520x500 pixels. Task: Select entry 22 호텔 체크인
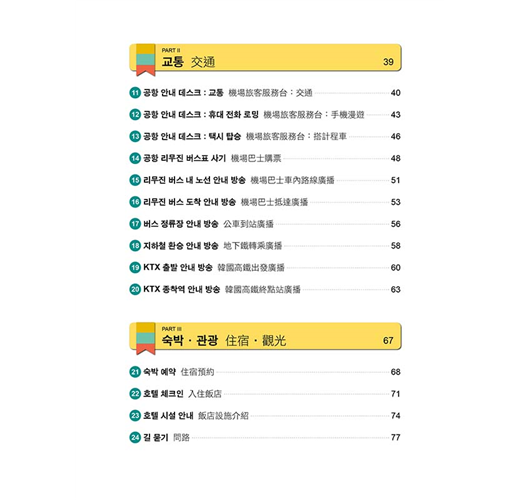click(x=265, y=394)
